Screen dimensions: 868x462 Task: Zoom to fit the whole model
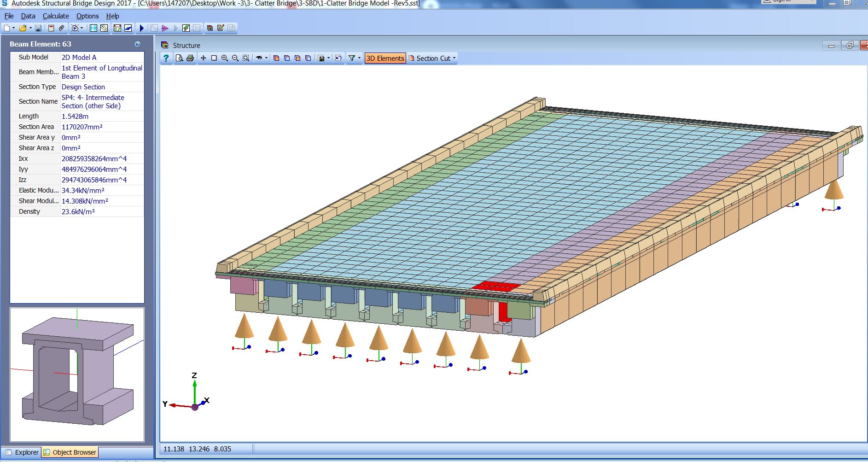pos(245,58)
